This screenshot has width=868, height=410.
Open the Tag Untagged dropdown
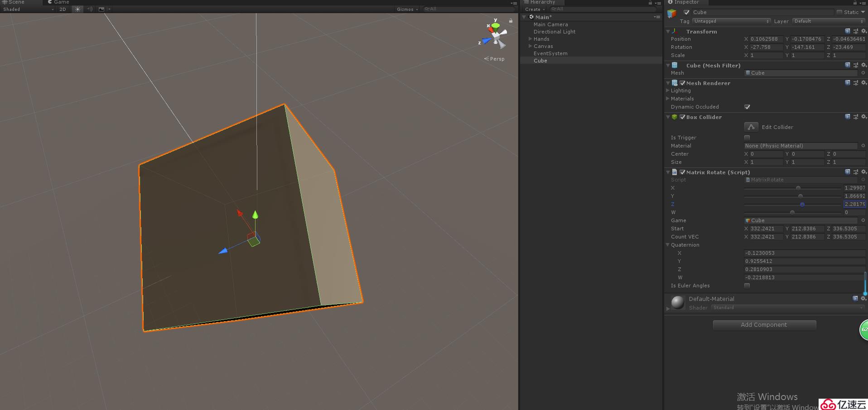click(x=731, y=21)
